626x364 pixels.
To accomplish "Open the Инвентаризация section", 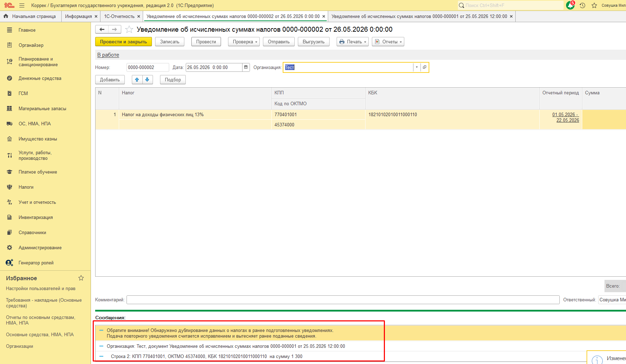I will (x=36, y=217).
